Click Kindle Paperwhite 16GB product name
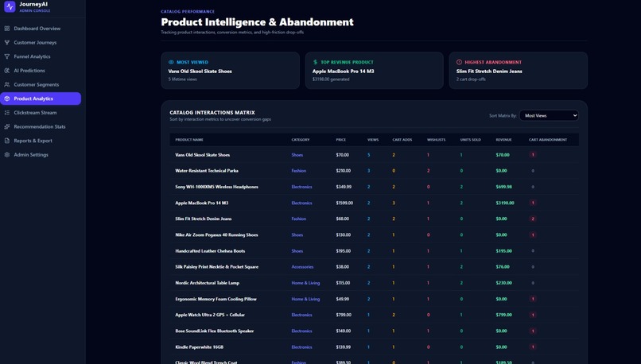This screenshot has height=364, width=641. [x=199, y=347]
